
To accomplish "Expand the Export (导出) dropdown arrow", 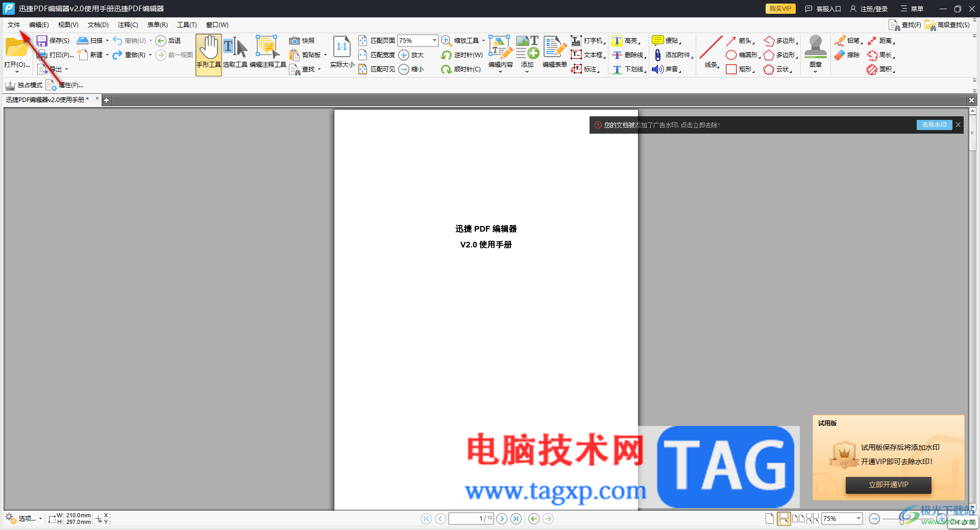I will click(66, 69).
